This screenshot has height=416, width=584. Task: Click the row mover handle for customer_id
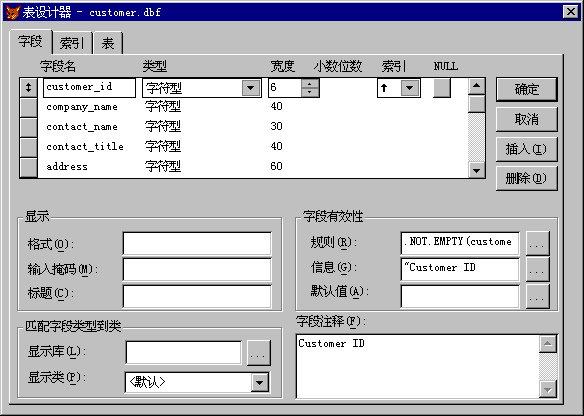click(x=28, y=88)
